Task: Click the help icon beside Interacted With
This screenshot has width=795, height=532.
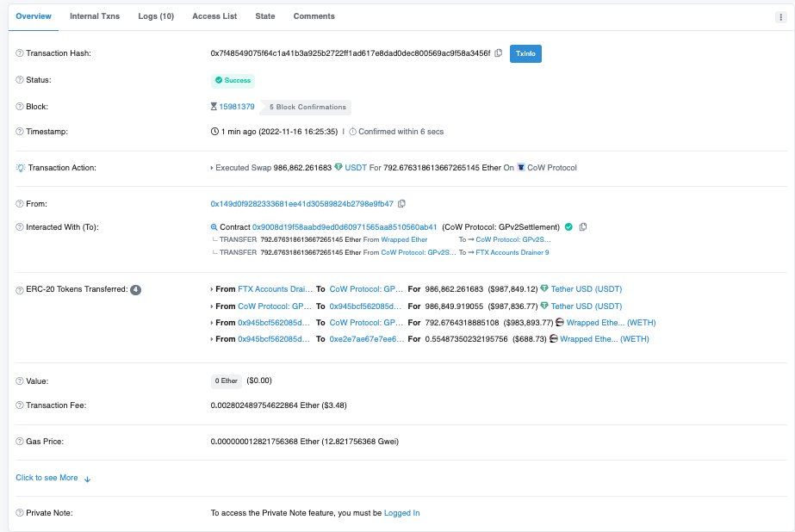Action: 20,227
